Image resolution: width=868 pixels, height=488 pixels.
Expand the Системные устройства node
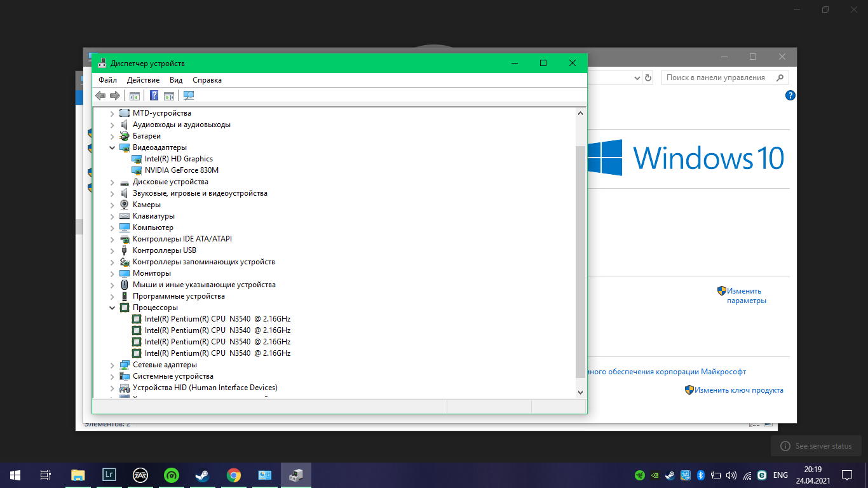[x=112, y=376]
